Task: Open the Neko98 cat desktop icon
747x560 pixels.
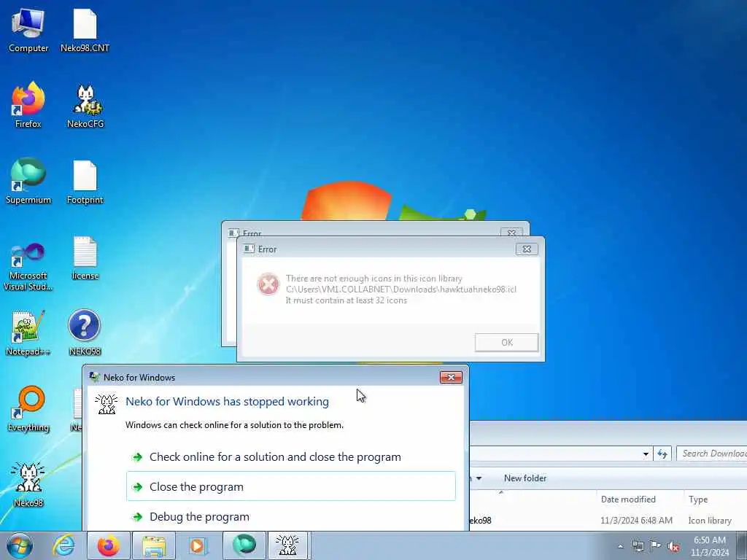Action: pos(28,485)
